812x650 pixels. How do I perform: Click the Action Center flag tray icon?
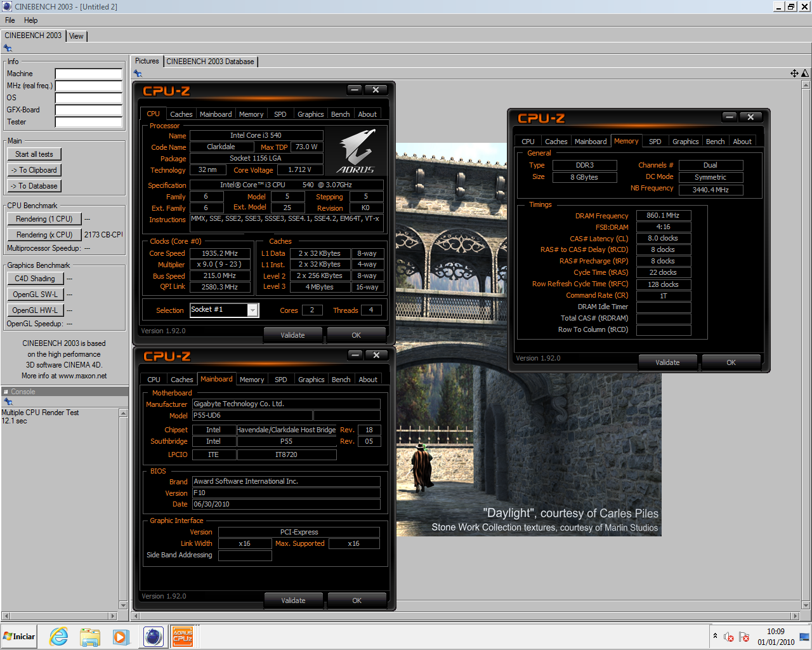click(x=744, y=637)
